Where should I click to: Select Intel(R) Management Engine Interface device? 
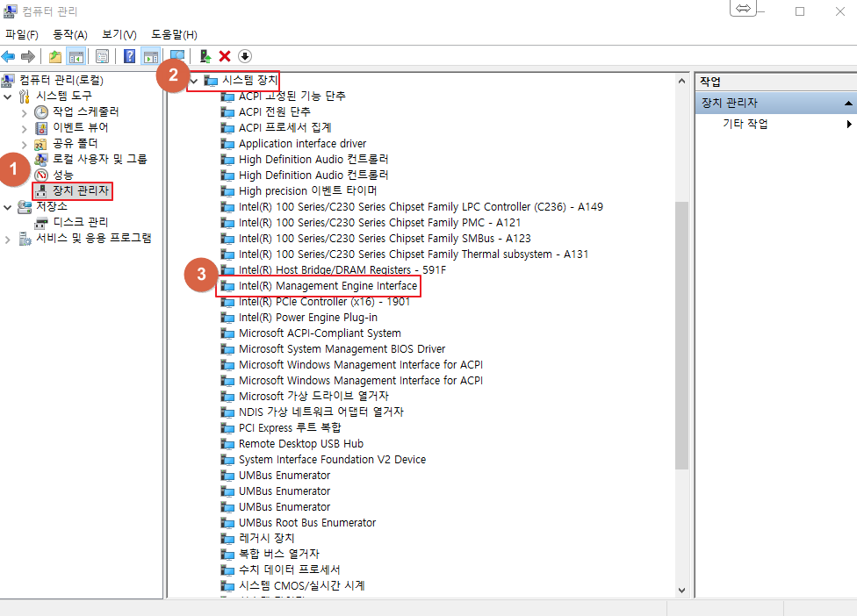(x=328, y=286)
